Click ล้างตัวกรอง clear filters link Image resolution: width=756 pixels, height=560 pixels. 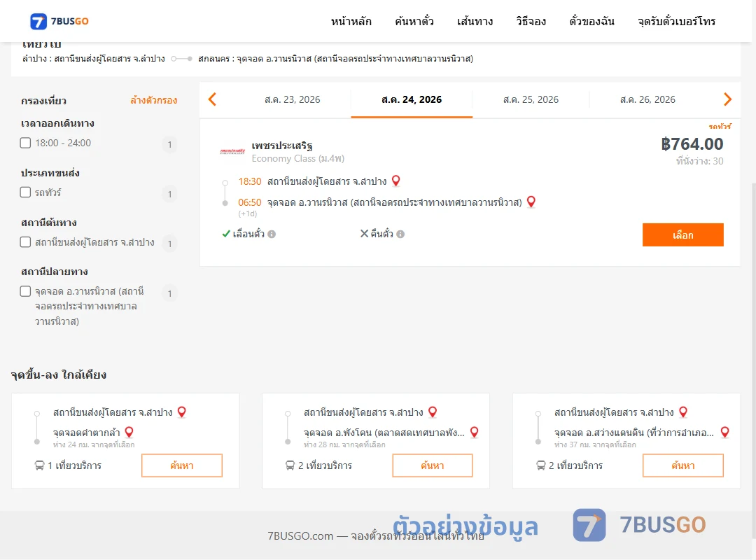pyautogui.click(x=154, y=100)
